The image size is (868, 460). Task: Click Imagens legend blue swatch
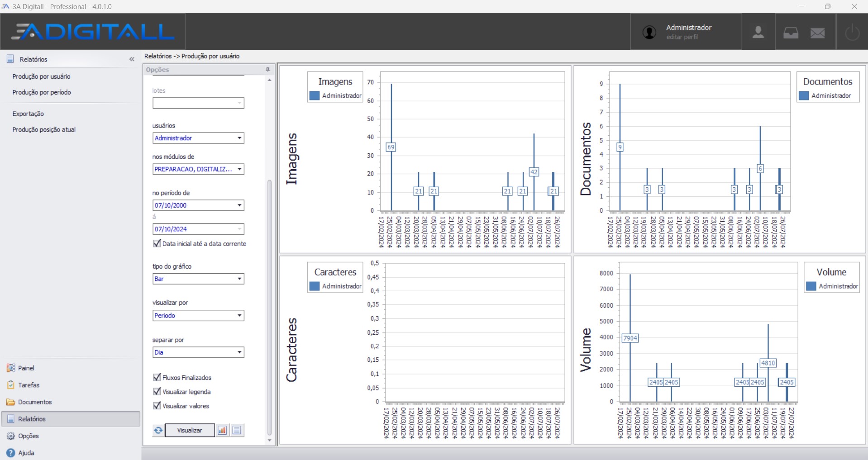click(315, 95)
